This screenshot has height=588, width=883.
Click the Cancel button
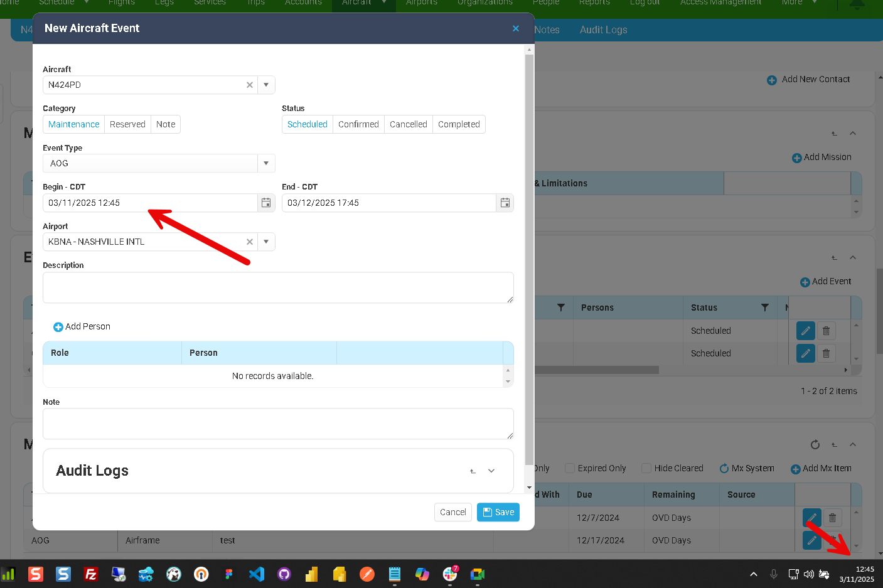[452, 512]
